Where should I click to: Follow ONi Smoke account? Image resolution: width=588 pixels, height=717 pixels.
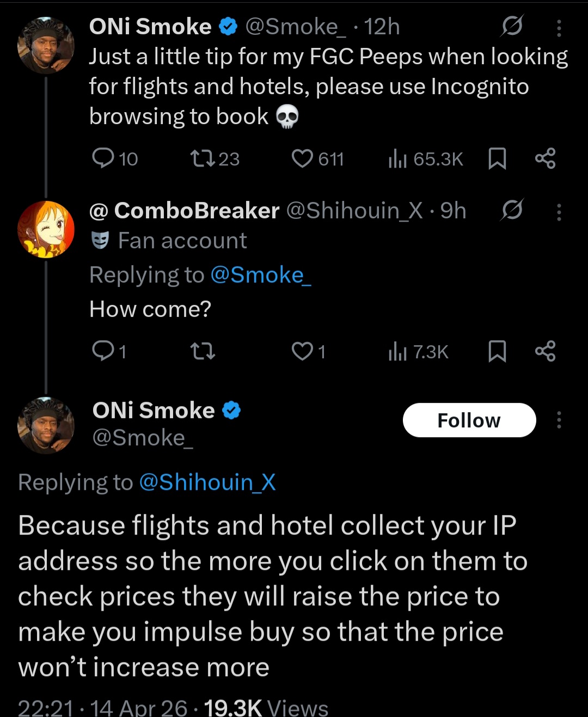pyautogui.click(x=469, y=420)
